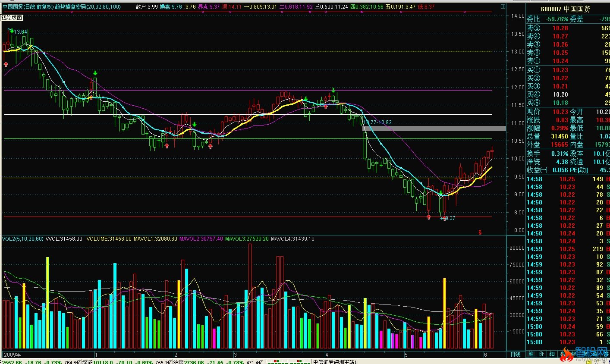Click the 90000 volume axis label
The width and height of the screenshot is (610, 364).
click(x=517, y=248)
